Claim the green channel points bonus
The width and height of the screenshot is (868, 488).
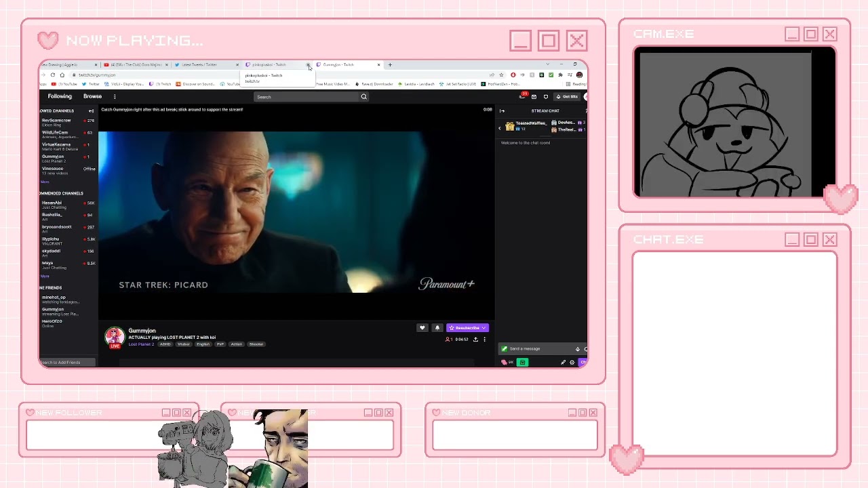[x=523, y=363]
